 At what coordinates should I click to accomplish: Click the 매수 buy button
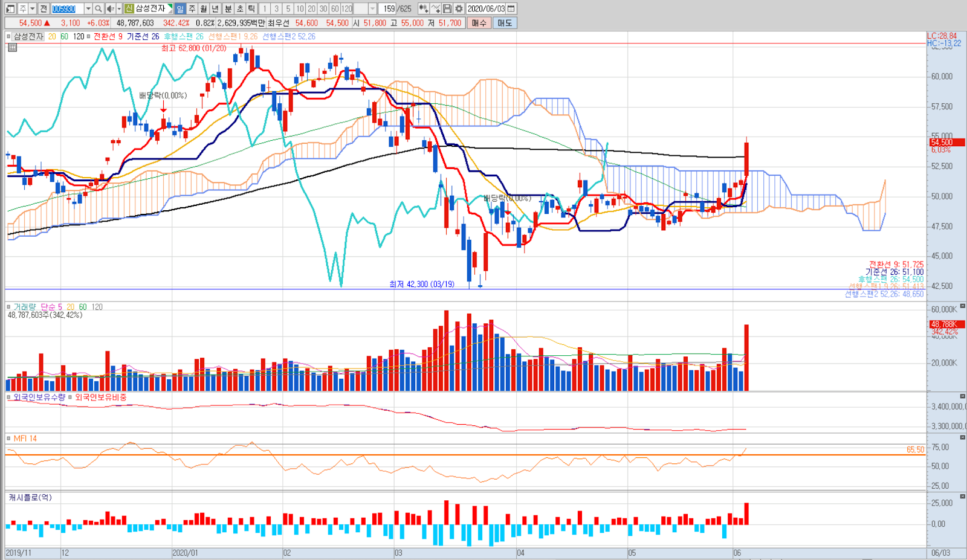coord(479,23)
